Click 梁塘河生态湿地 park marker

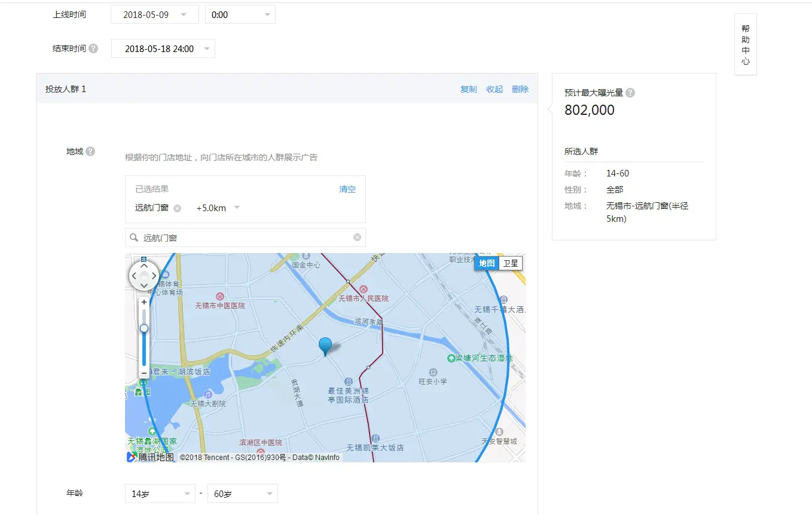[x=451, y=358]
